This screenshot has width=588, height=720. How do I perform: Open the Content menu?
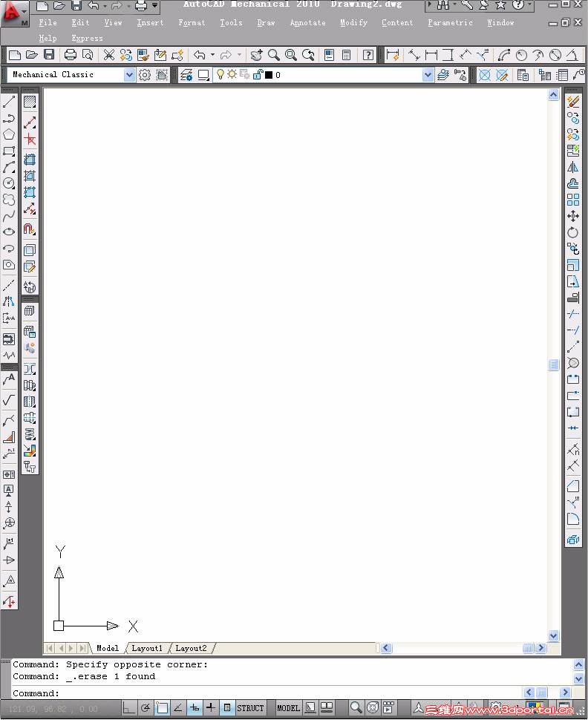(397, 22)
